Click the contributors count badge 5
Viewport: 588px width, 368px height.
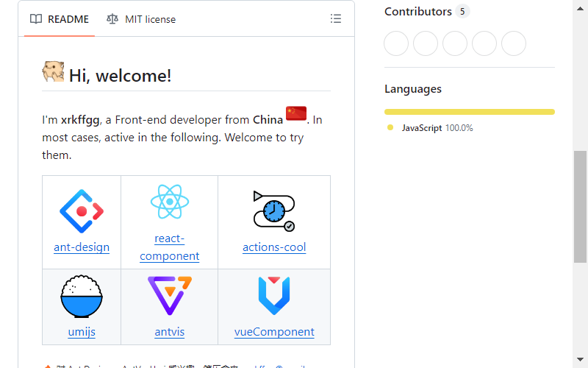tap(462, 12)
